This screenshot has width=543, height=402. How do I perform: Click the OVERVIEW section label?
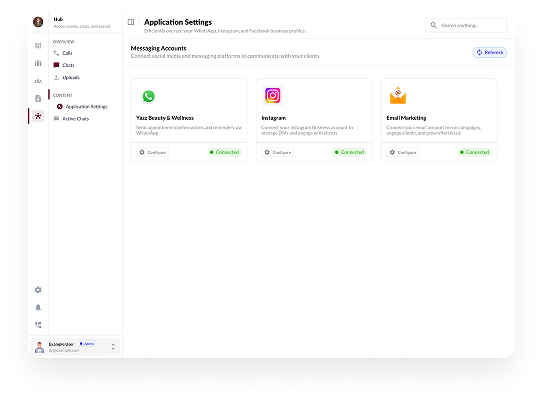click(64, 42)
